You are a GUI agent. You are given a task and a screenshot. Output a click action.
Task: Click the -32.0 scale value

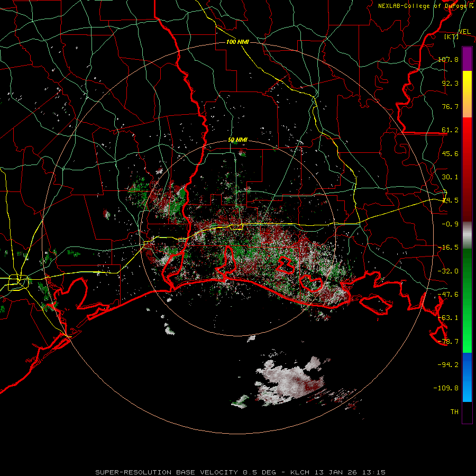point(448,271)
